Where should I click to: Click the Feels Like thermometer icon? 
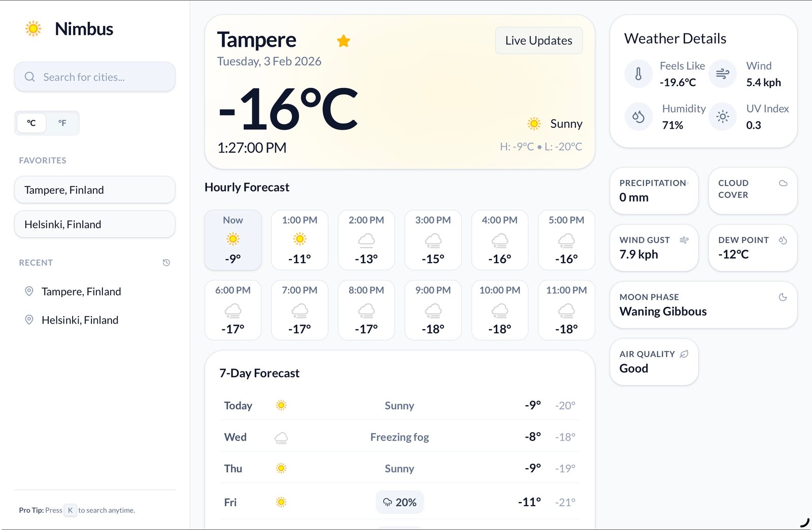[x=638, y=74]
